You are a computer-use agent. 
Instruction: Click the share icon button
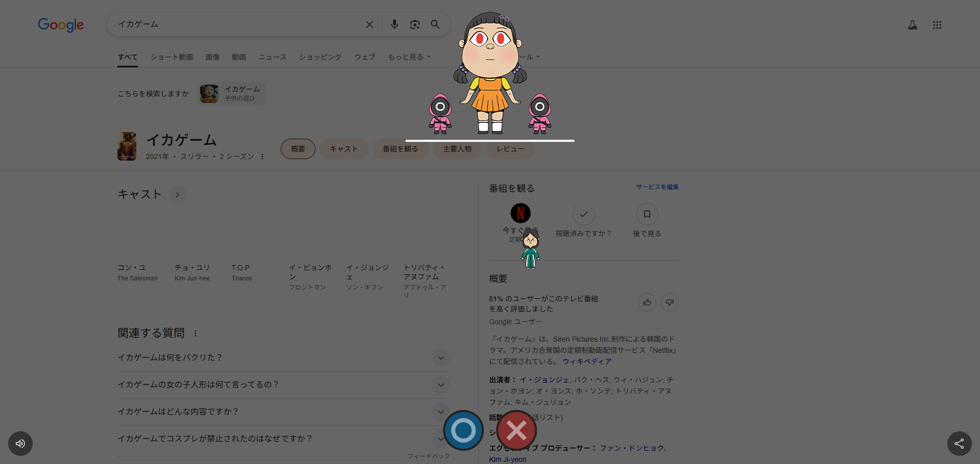tap(960, 444)
